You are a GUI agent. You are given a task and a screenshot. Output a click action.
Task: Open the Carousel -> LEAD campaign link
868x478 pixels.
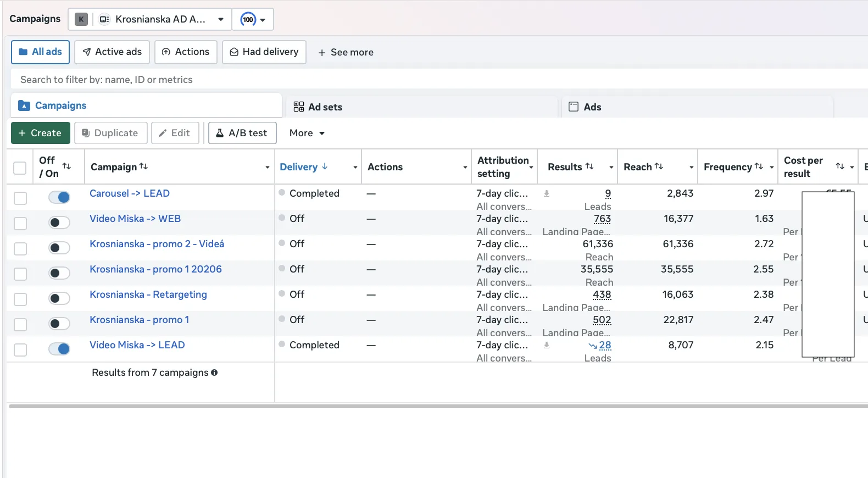tap(130, 193)
